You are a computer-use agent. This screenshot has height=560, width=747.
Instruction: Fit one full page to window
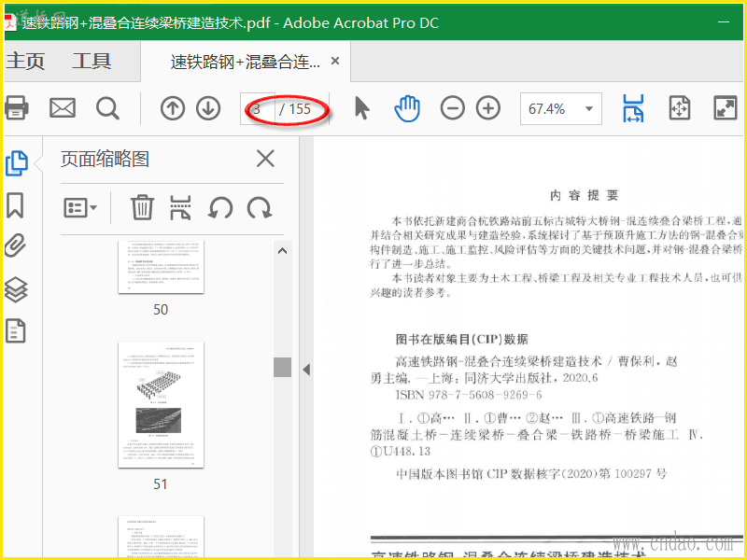pos(680,108)
